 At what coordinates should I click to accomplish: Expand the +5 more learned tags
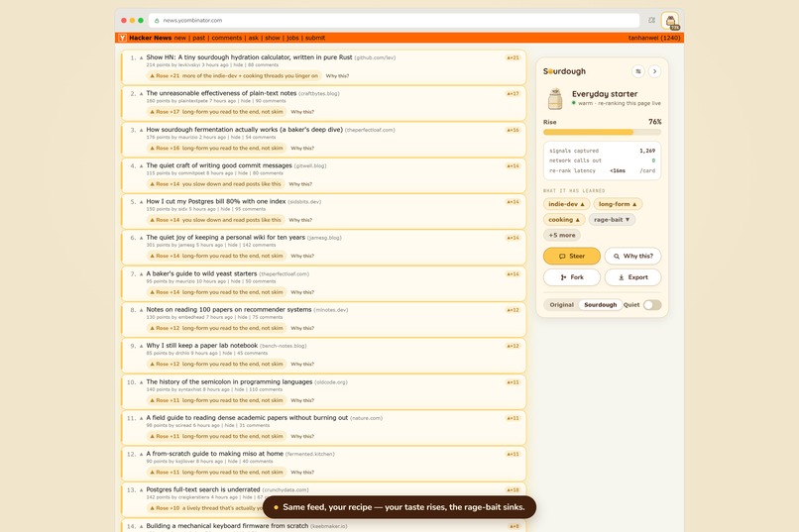click(561, 235)
